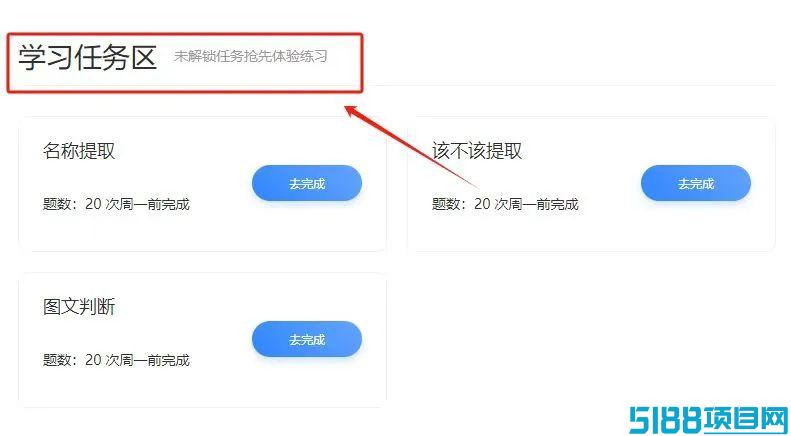Click 未解锁任务抢先体验练习 subtitle text
Screen dimensions: 791x436
251,56
